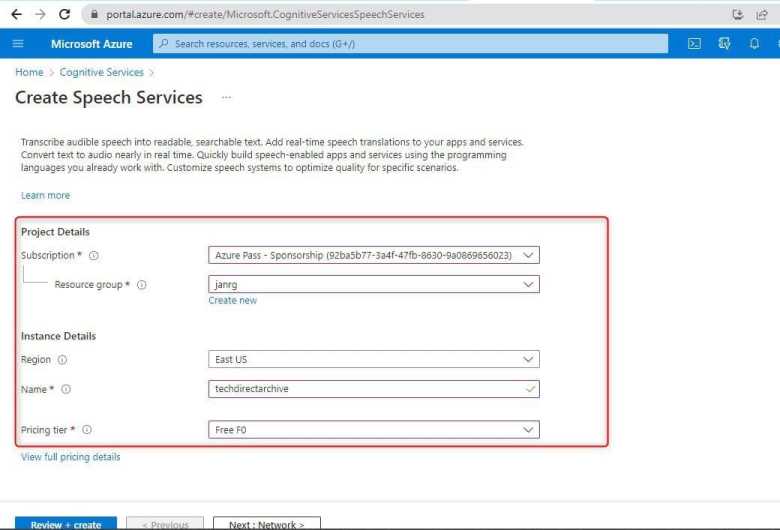
Task: Show the Pricing tier info icon
Action: (x=87, y=429)
